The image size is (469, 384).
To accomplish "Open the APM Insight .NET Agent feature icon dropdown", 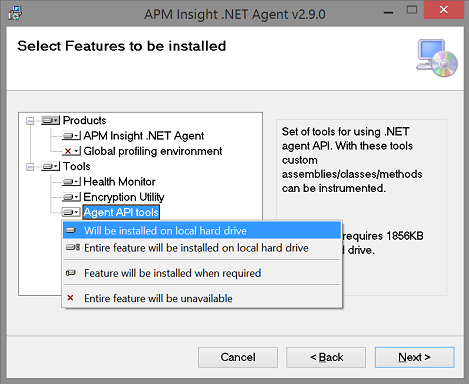I will point(71,136).
